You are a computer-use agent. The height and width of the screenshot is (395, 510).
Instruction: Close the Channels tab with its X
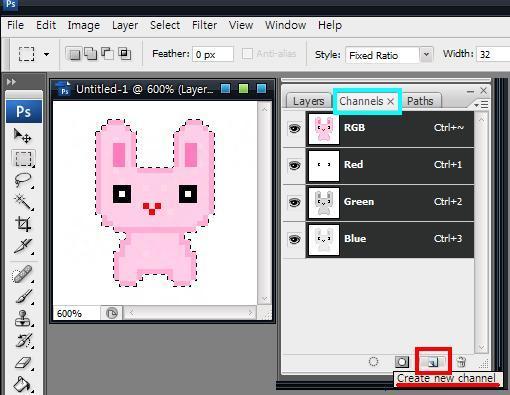(x=391, y=102)
